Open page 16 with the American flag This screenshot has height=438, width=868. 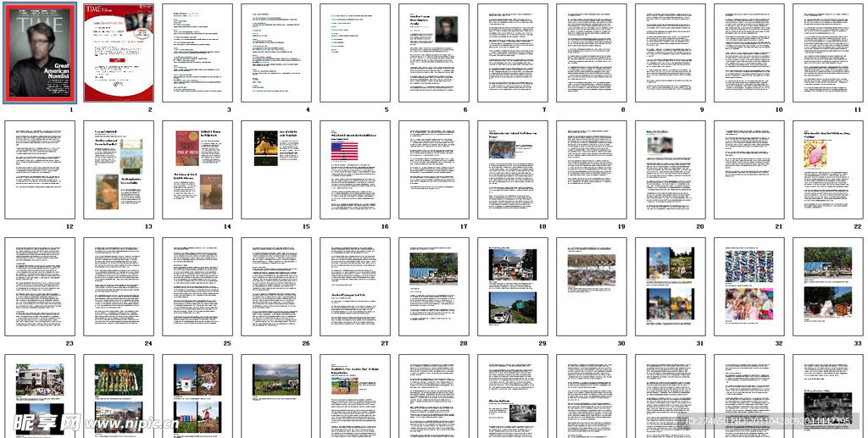355,169
